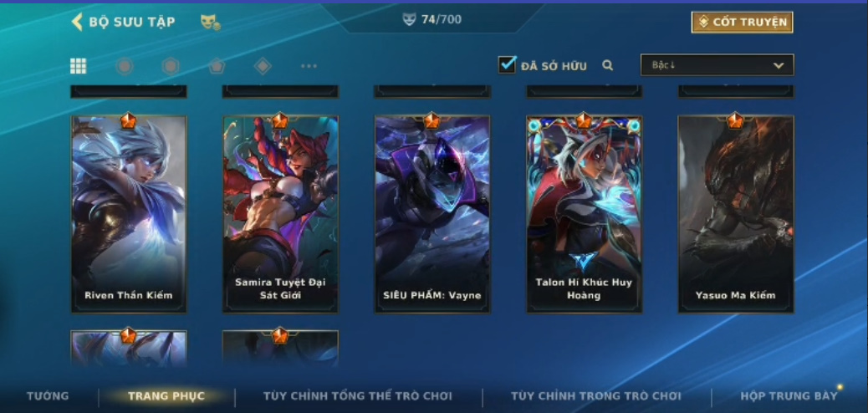Expand the sort list using the chevron arrow
The height and width of the screenshot is (413, 868).
tap(779, 65)
